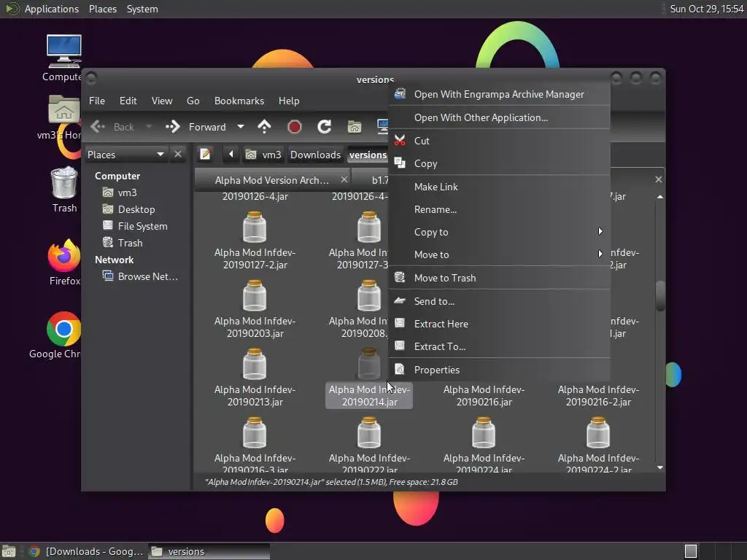Open the Trash icon on the desktop
747x560 pixels.
click(64, 182)
